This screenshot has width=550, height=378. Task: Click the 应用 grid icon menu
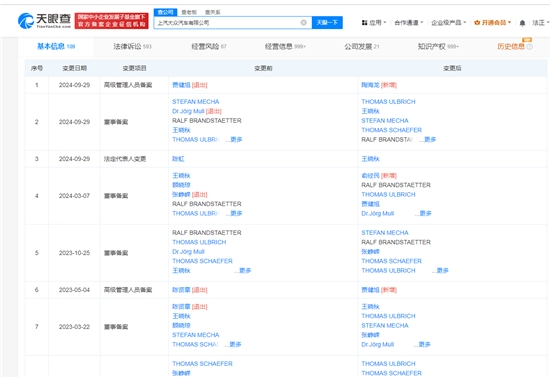(x=374, y=23)
